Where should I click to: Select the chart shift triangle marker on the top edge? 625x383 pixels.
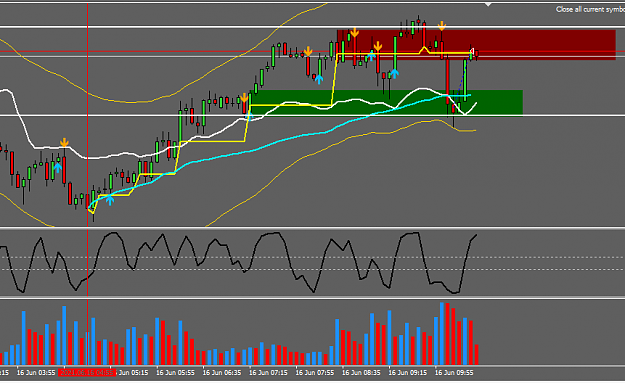point(488,4)
